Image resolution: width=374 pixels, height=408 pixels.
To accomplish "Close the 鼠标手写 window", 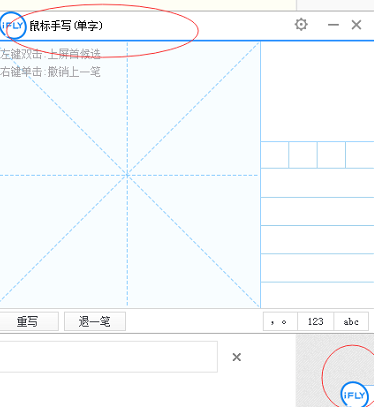I will click(x=356, y=25).
